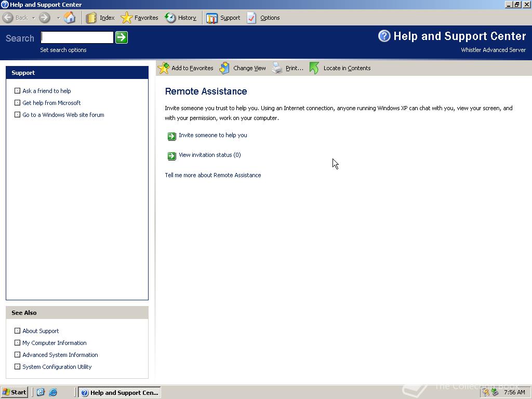Open View invitation status (0) link
Image resolution: width=532 pixels, height=399 pixels.
(210, 155)
